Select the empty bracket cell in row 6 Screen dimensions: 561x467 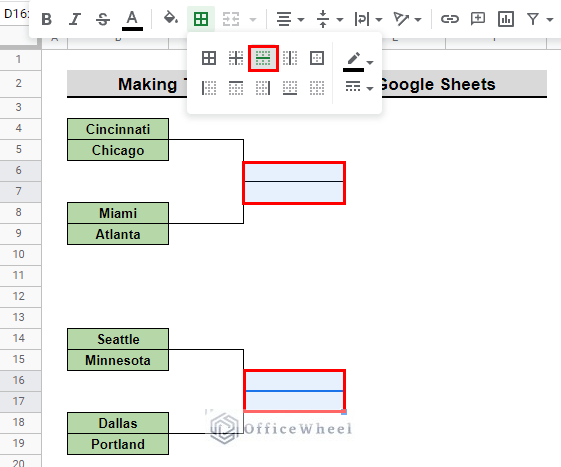tap(294, 172)
